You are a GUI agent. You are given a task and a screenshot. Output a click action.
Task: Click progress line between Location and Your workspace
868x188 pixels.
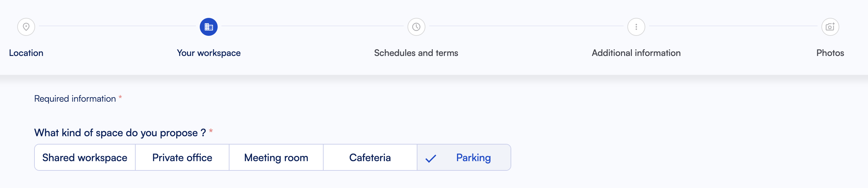117,26
